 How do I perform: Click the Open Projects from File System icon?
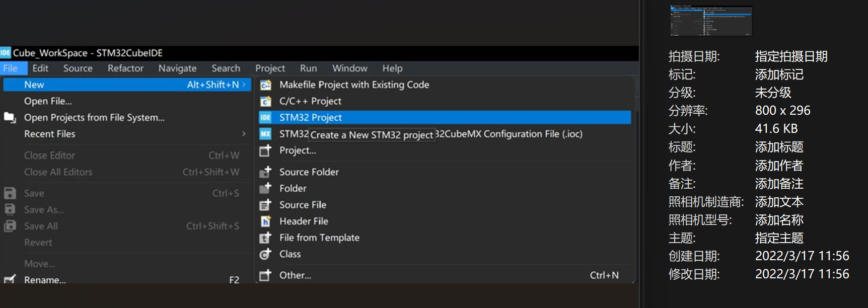[x=10, y=117]
